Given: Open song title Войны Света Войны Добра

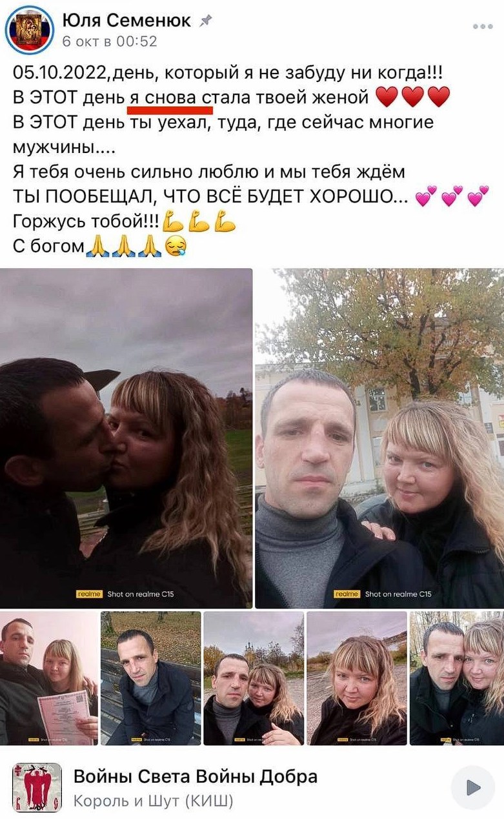Looking at the screenshot, I should [196, 776].
